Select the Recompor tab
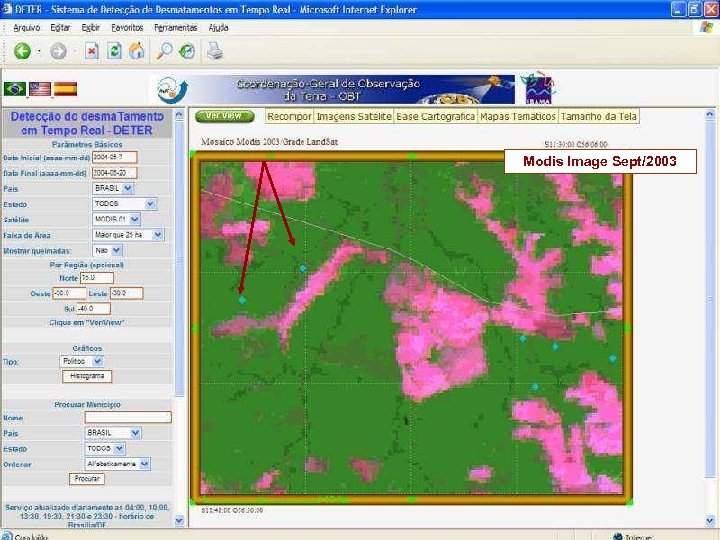720x540 pixels. [289, 117]
